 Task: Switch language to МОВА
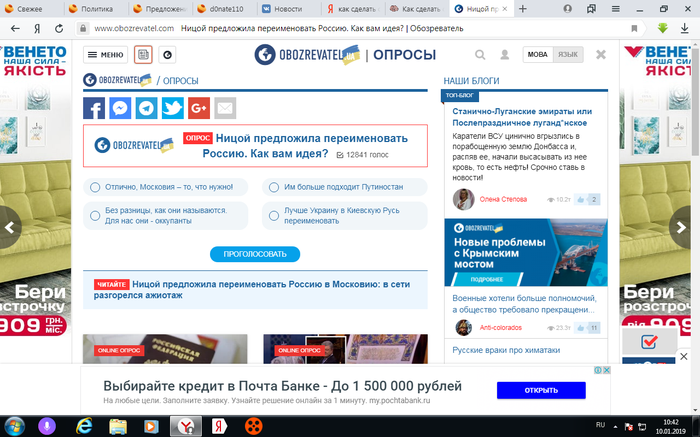pos(538,54)
